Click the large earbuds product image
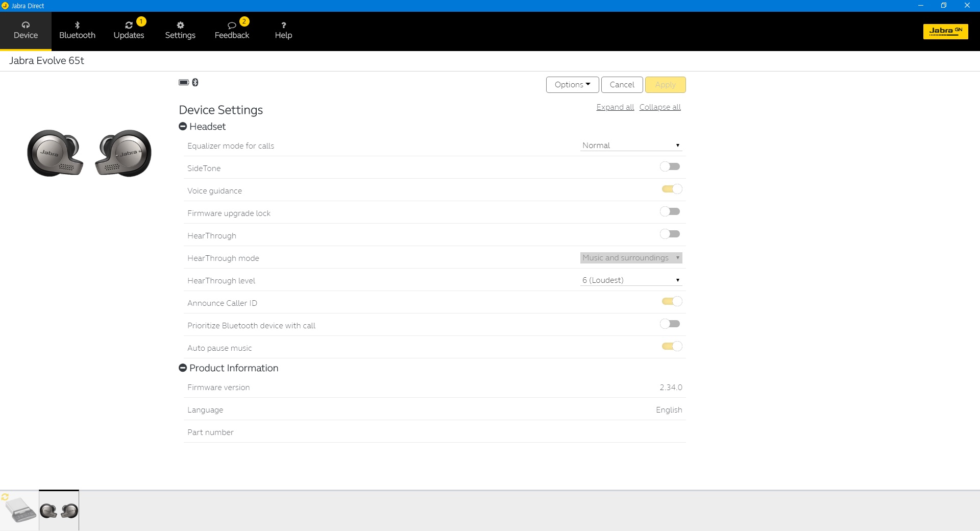980x531 pixels. pyautogui.click(x=89, y=153)
